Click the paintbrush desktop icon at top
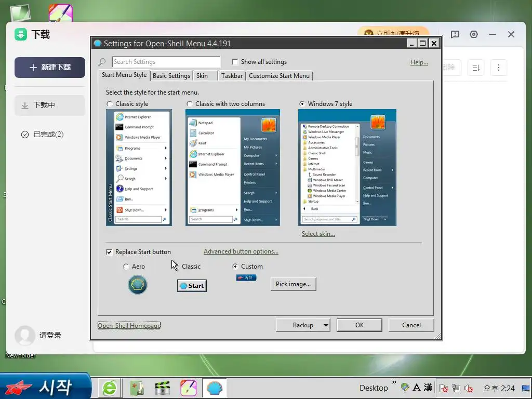The height and width of the screenshot is (399, 532). pyautogui.click(x=60, y=13)
